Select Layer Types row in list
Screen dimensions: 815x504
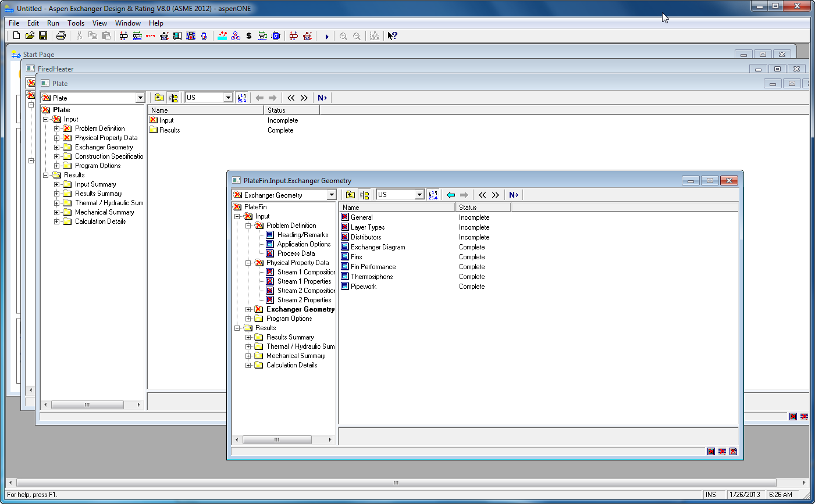coord(367,227)
